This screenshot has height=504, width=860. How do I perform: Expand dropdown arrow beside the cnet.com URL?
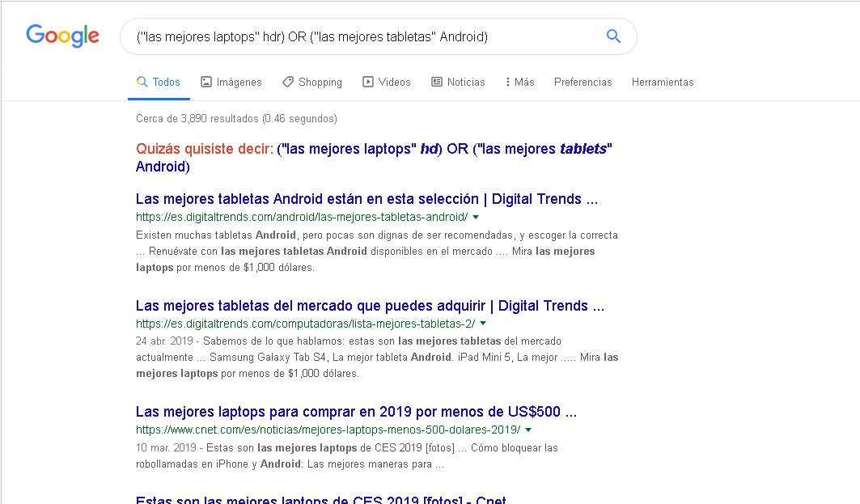[x=528, y=430]
